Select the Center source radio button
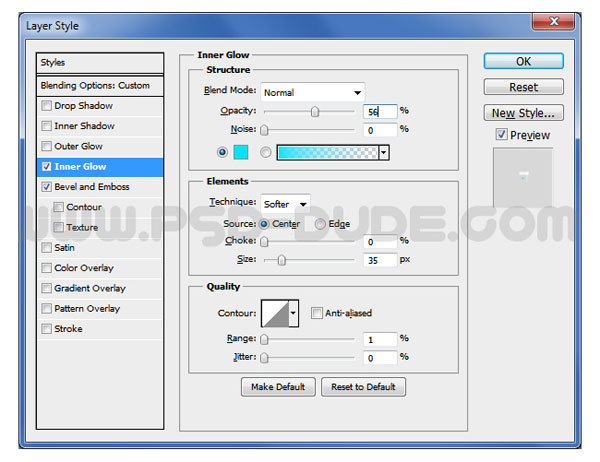600x462 pixels. (264, 224)
